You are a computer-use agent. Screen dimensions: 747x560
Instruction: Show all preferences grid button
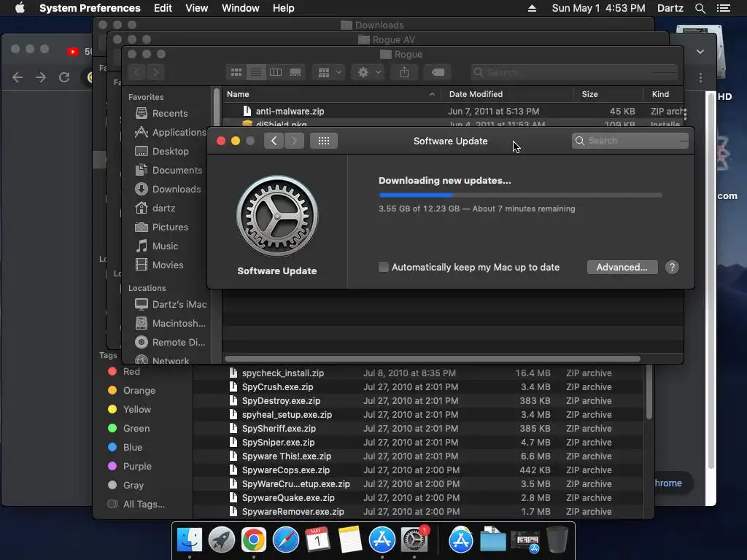coord(323,141)
